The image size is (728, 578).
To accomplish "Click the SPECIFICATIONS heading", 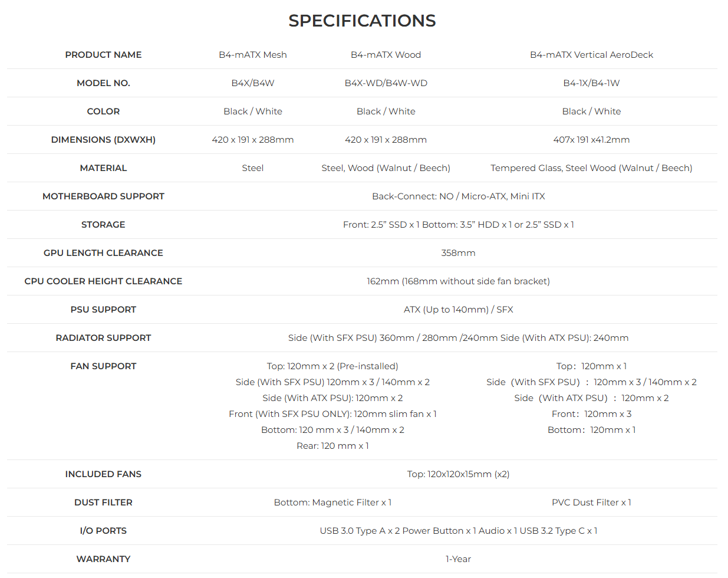I will [362, 21].
